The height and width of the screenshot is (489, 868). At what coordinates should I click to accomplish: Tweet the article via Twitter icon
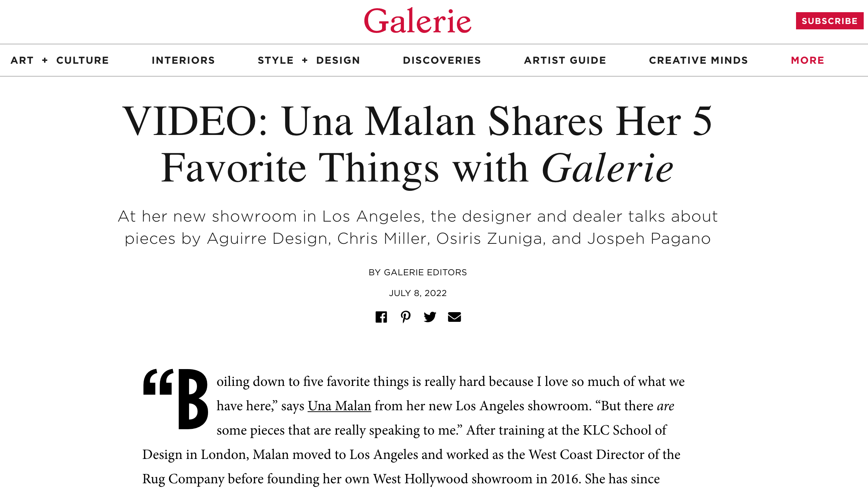tap(430, 317)
